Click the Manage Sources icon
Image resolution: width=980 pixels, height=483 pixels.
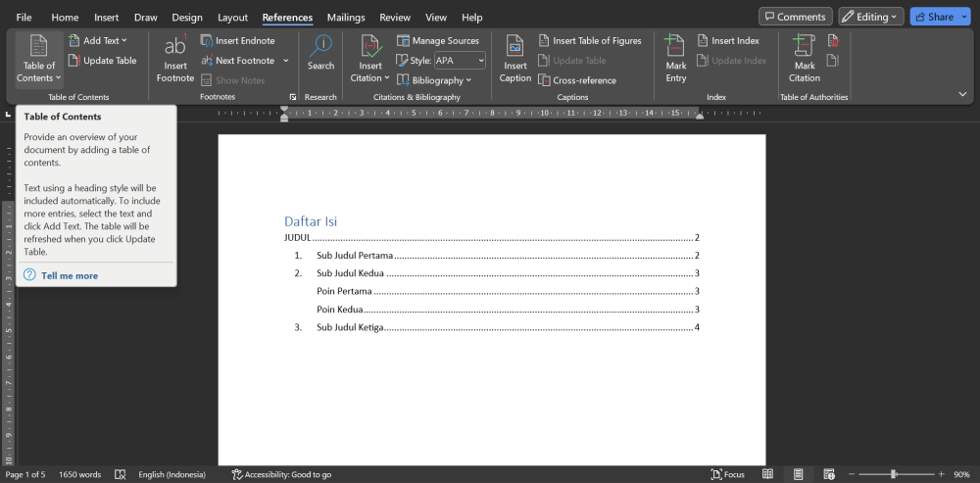pyautogui.click(x=404, y=41)
